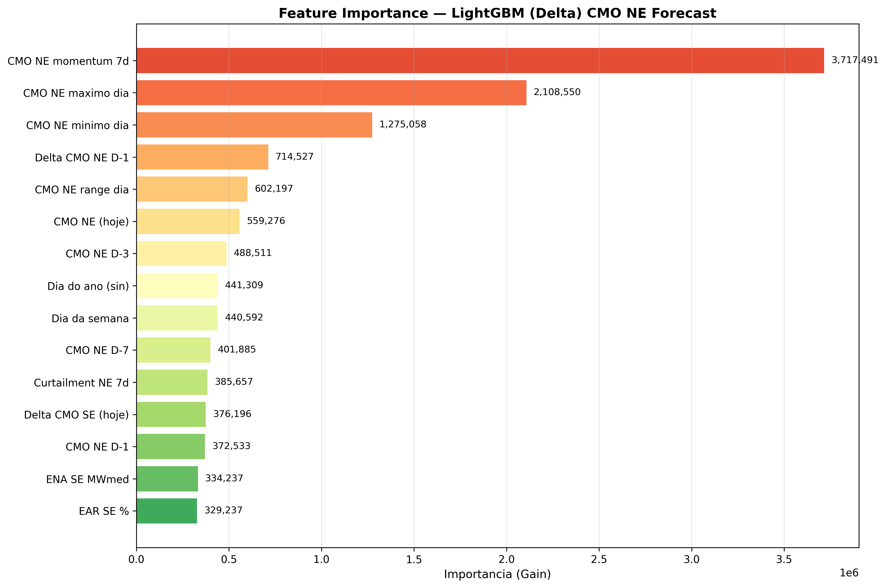Click the CMO NE maximo dia bar

tap(331, 93)
